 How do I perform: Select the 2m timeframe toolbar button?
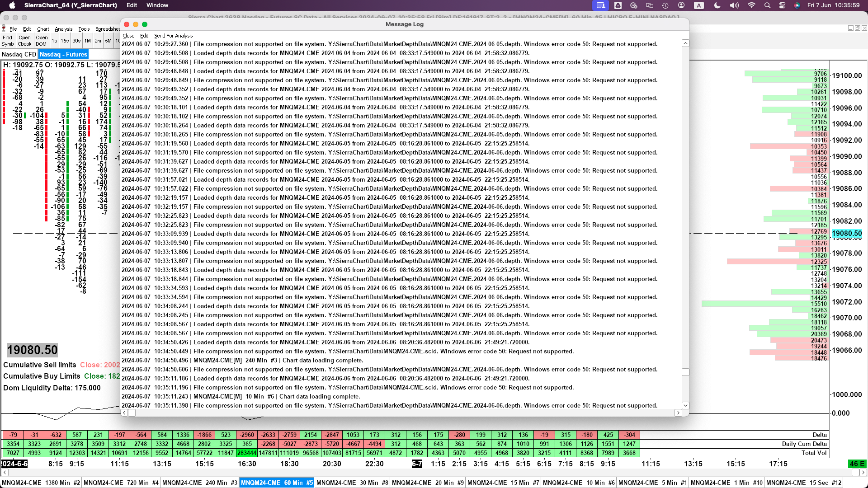pyautogui.click(x=98, y=41)
